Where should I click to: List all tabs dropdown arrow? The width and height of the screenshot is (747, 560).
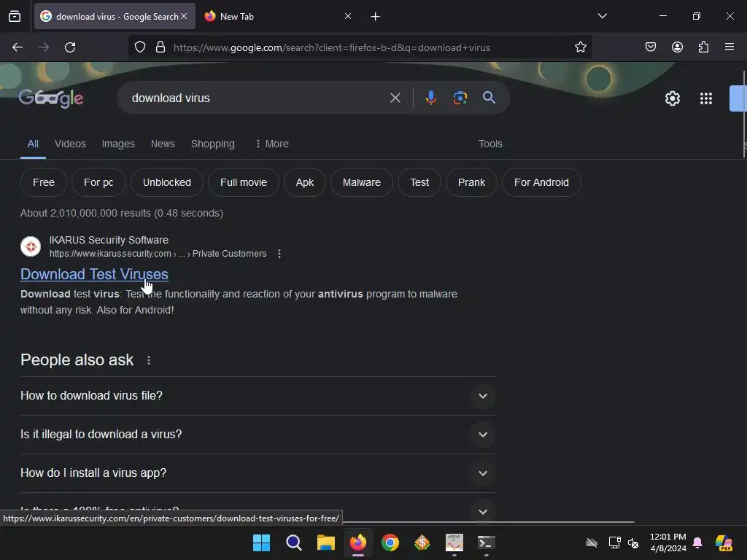tap(602, 16)
